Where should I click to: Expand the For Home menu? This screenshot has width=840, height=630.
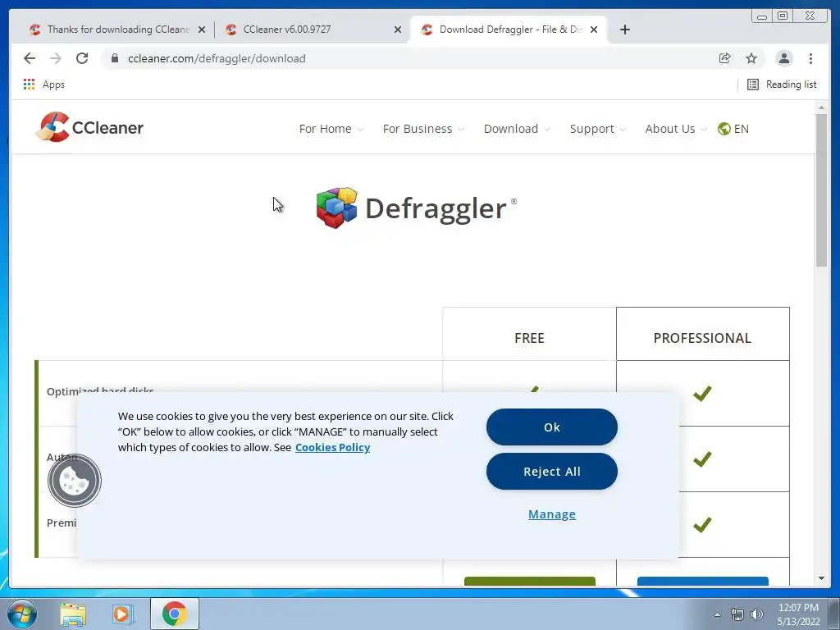(331, 129)
